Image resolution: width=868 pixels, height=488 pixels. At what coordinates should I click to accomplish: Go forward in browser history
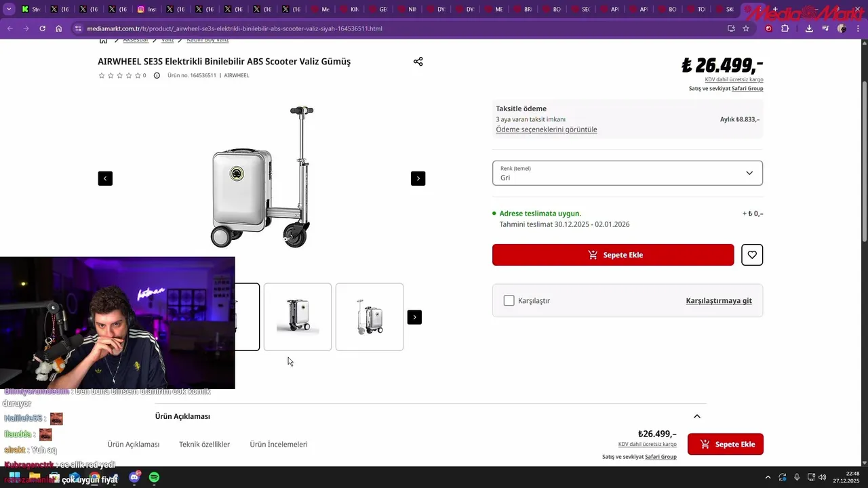[26, 28]
